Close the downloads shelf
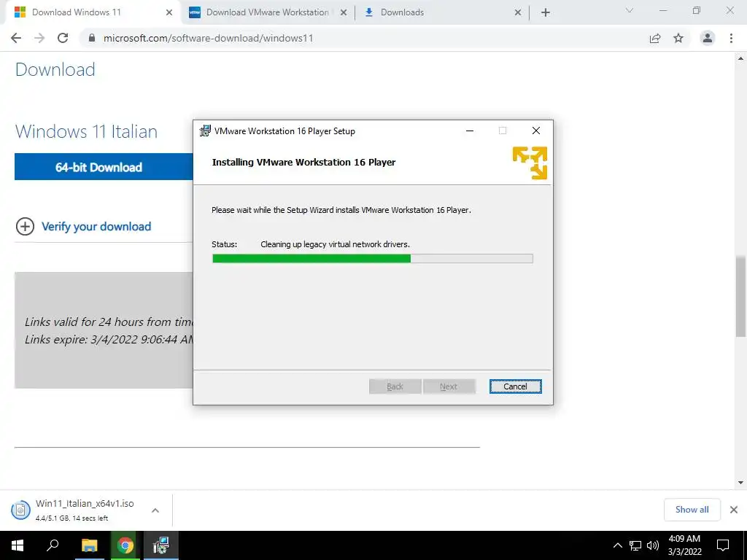Screen dimensions: 747x560 tap(734, 510)
